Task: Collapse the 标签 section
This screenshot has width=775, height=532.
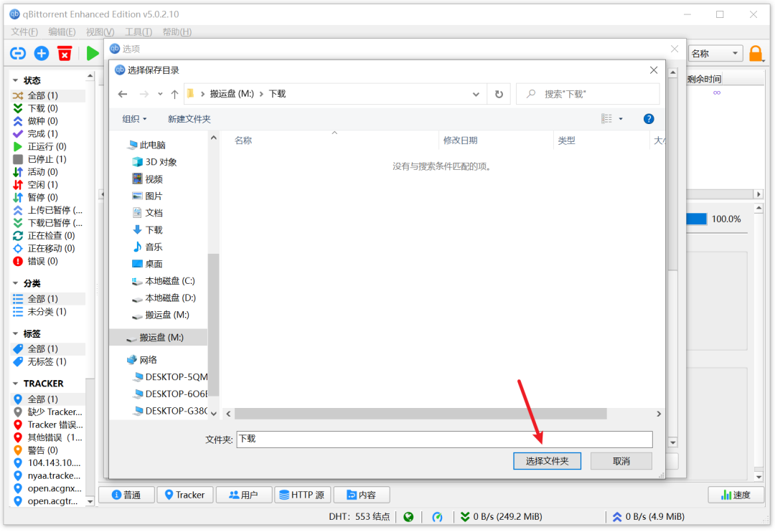Action: (x=15, y=334)
